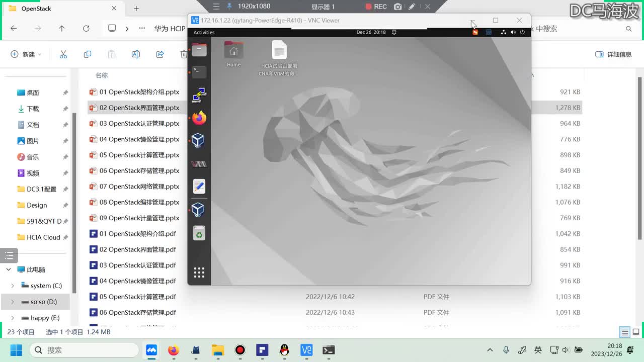The width and height of the screenshot is (644, 362).
Task: Open GNOME power menu icon
Action: pyautogui.click(x=522, y=32)
